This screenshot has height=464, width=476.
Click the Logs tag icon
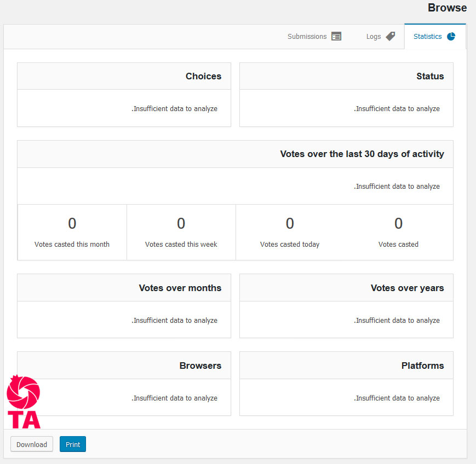pos(390,37)
